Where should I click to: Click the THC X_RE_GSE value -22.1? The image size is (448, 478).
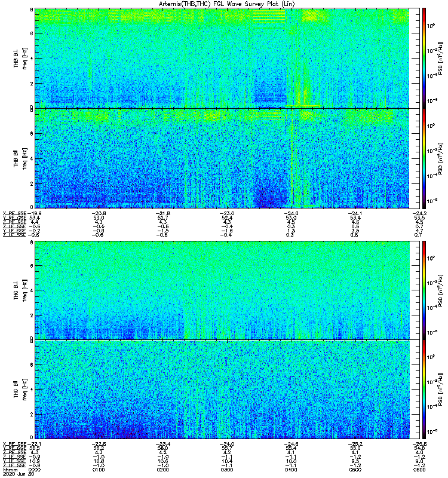[35, 444]
